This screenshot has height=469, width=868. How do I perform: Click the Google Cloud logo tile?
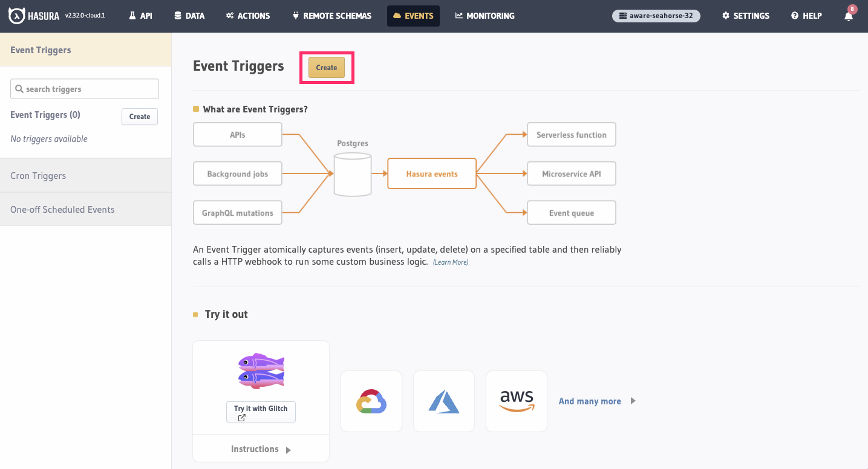pos(371,401)
